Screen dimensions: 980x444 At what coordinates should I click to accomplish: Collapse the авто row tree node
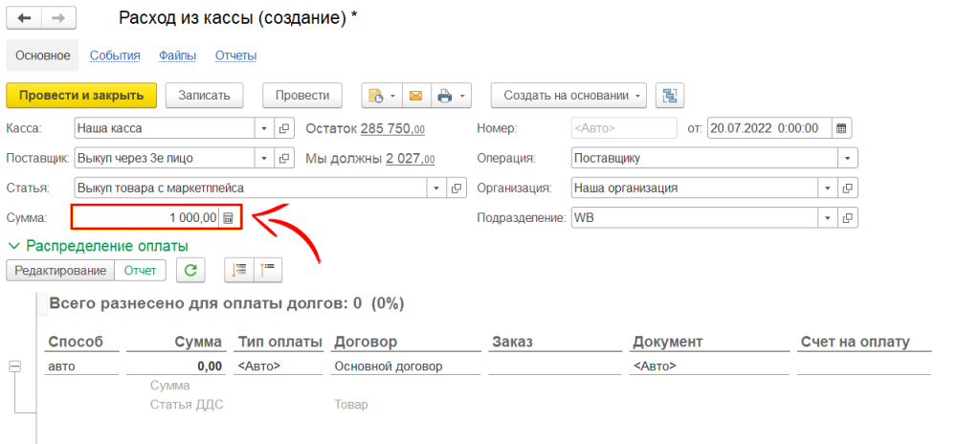pos(15,366)
